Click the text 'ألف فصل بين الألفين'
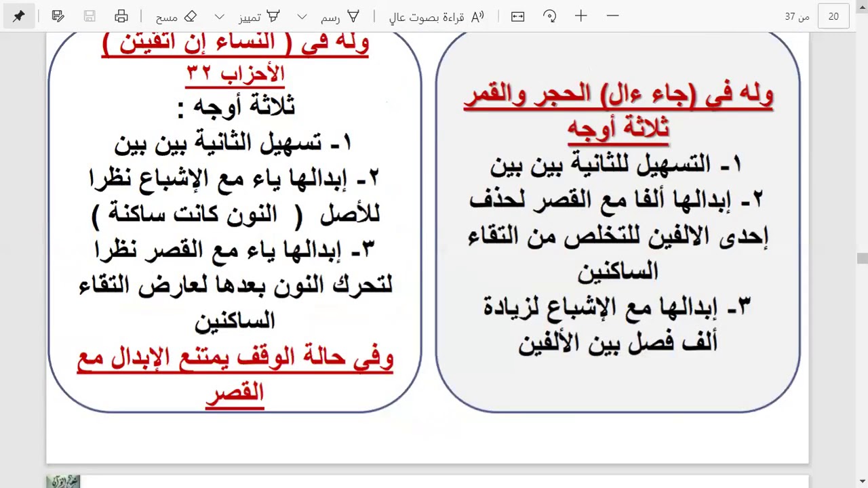The image size is (868, 488). 618,342
